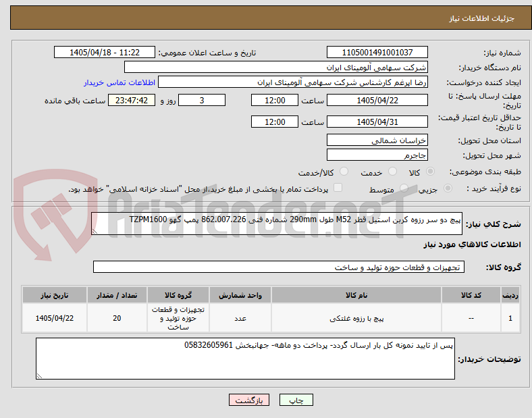Click the شرح کلی نیاز description textarea

coord(277,224)
